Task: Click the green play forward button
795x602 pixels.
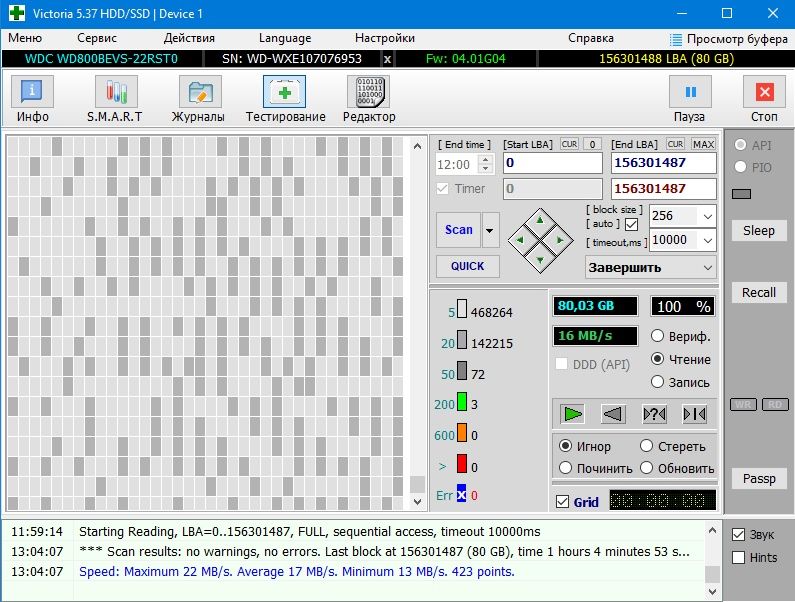Action: (x=572, y=414)
